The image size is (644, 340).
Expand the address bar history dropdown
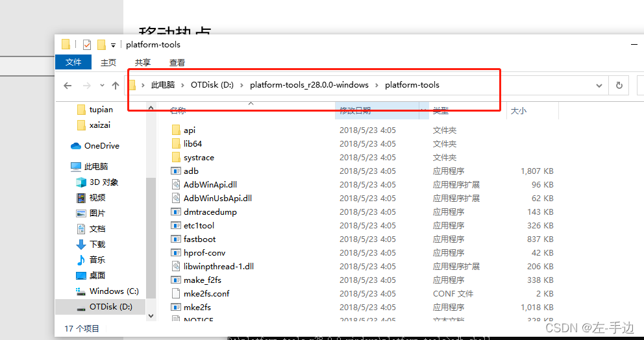599,86
